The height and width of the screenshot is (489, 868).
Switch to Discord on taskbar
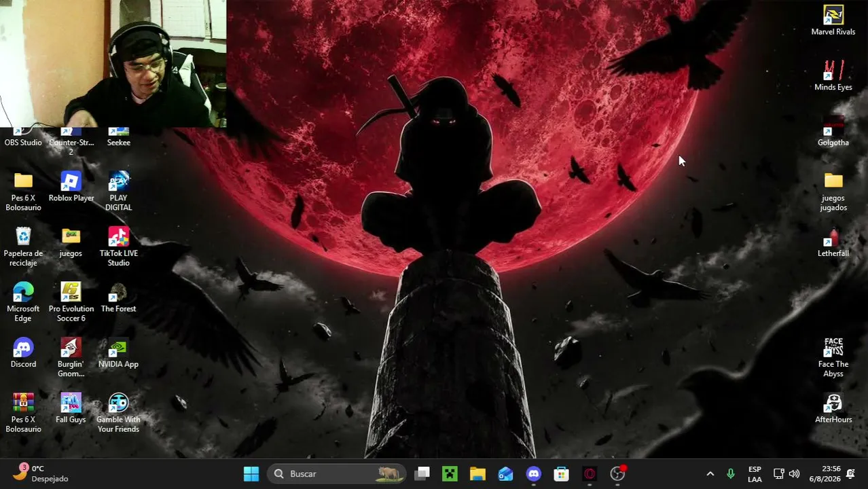pyautogui.click(x=533, y=474)
